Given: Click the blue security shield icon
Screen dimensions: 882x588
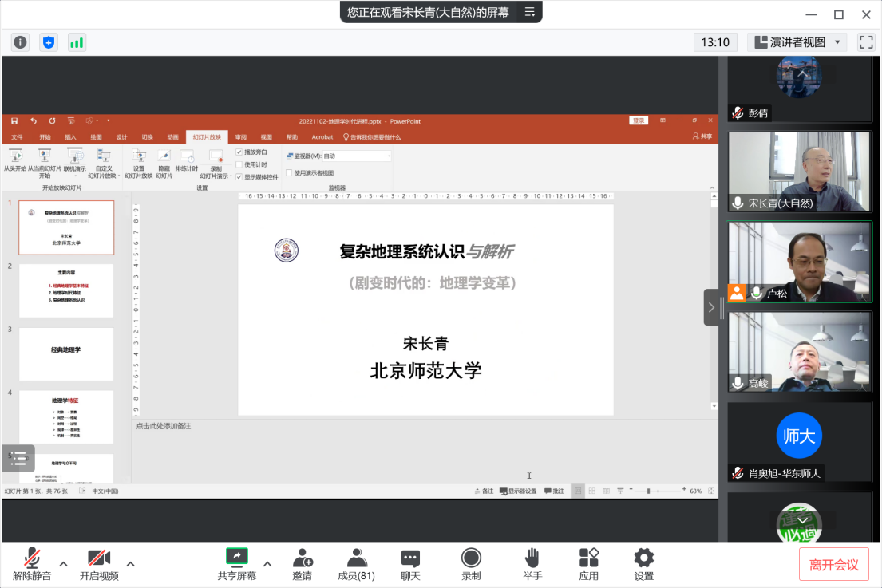Looking at the screenshot, I should pos(49,42).
